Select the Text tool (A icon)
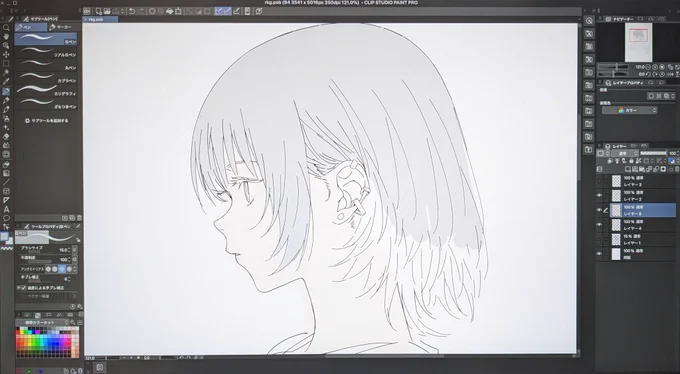This screenshot has height=374, width=680. 6,210
